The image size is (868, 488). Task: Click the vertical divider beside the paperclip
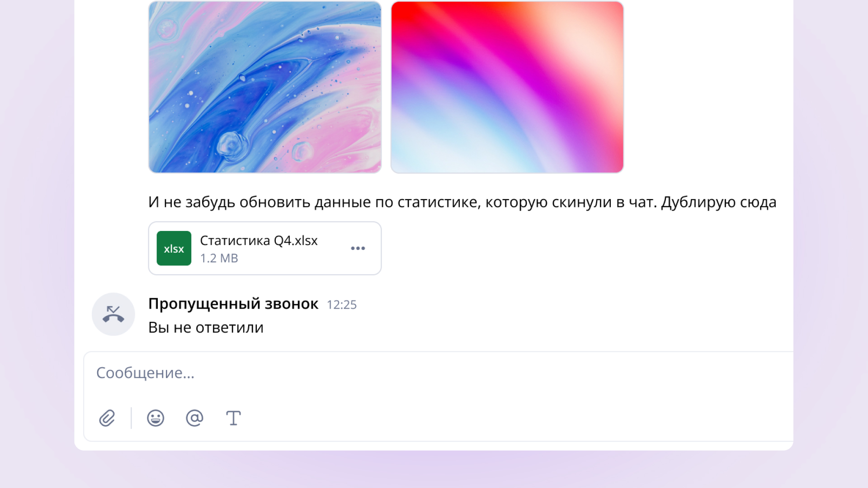click(131, 418)
